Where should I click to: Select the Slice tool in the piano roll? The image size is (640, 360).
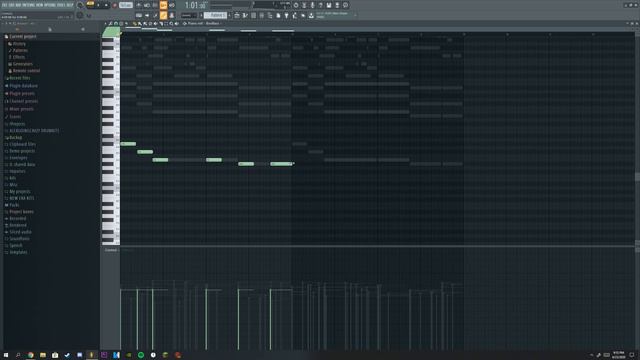click(x=161, y=24)
